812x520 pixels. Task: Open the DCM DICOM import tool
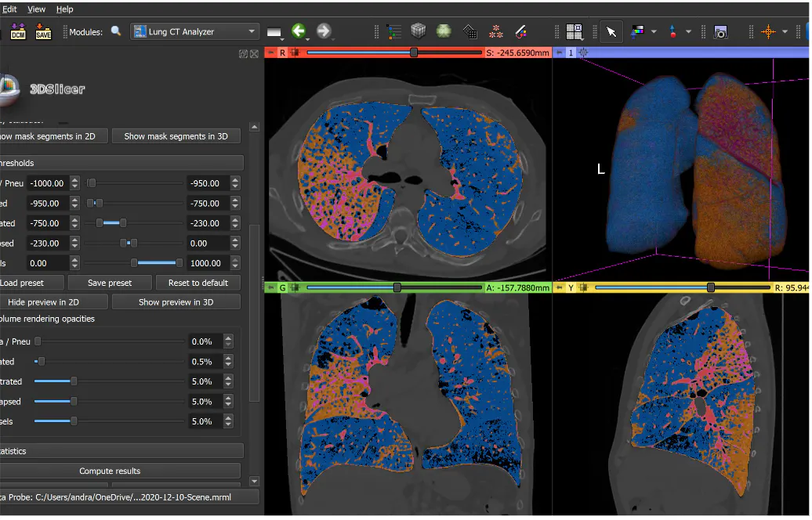tap(17, 31)
